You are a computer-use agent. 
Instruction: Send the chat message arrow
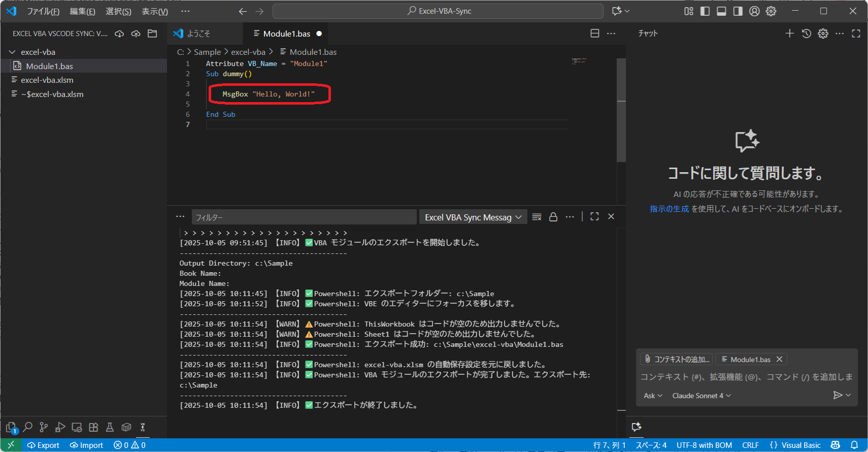[x=838, y=395]
